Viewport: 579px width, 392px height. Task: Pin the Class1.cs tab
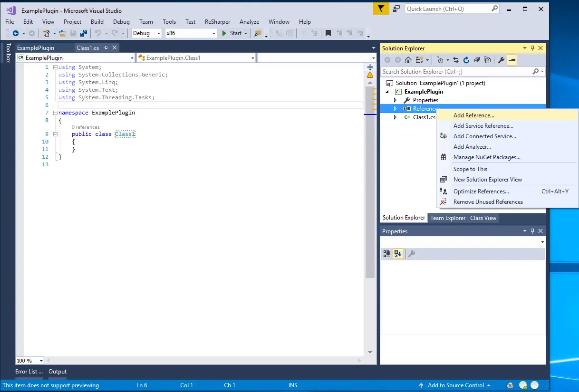106,48
